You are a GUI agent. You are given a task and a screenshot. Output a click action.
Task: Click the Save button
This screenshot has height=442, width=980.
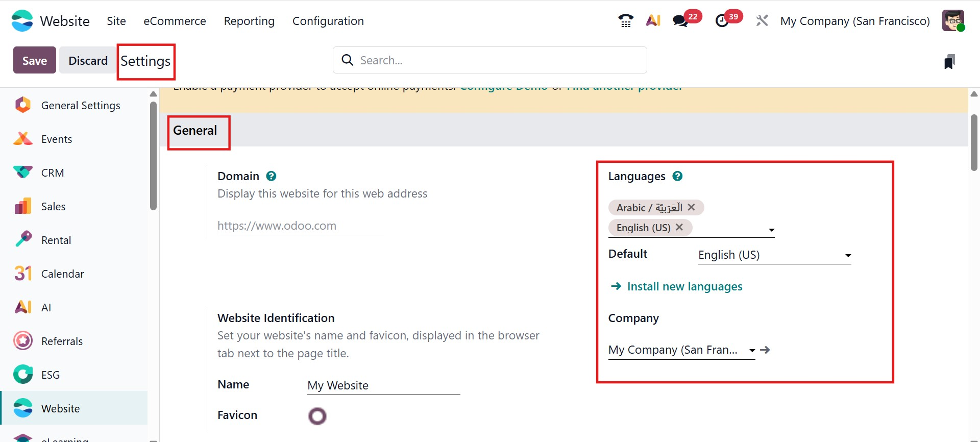tap(35, 61)
